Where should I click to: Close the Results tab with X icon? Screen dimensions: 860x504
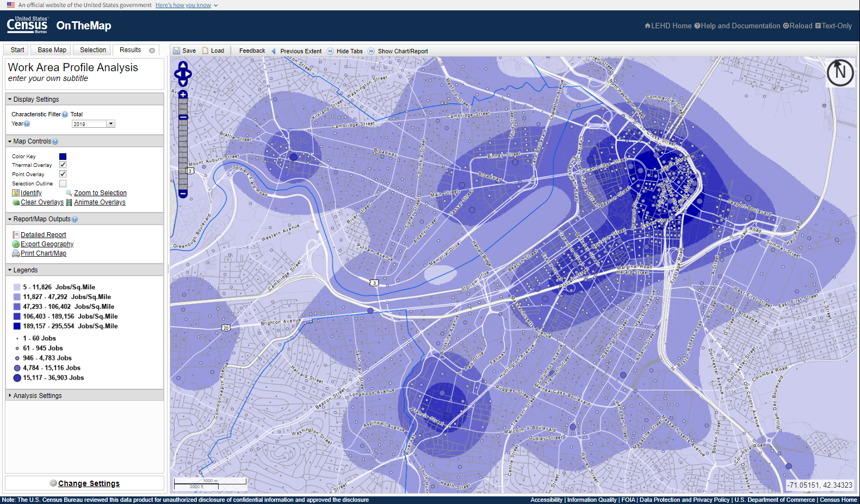point(152,51)
